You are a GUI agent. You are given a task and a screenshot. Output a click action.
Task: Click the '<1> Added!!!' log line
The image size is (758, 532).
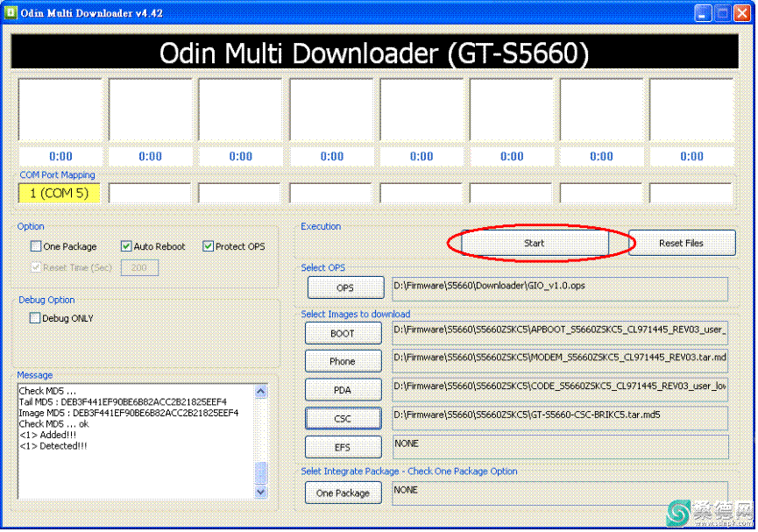point(47,435)
